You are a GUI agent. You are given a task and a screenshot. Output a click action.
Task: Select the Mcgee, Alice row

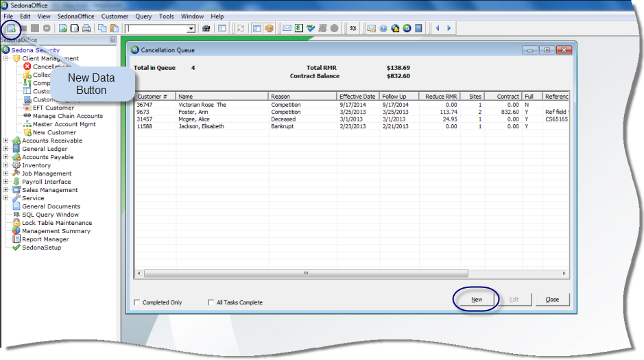tap(352, 119)
